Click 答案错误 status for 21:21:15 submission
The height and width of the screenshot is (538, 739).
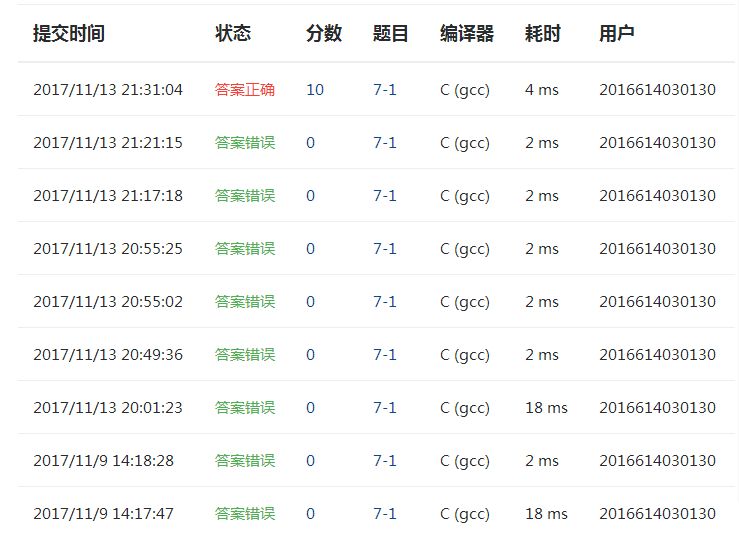point(245,143)
